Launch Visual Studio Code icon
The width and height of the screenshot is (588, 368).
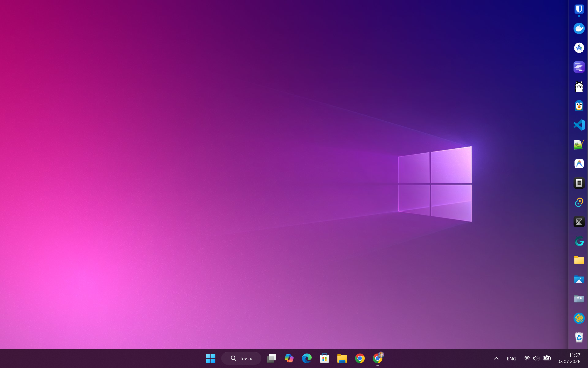(x=579, y=125)
